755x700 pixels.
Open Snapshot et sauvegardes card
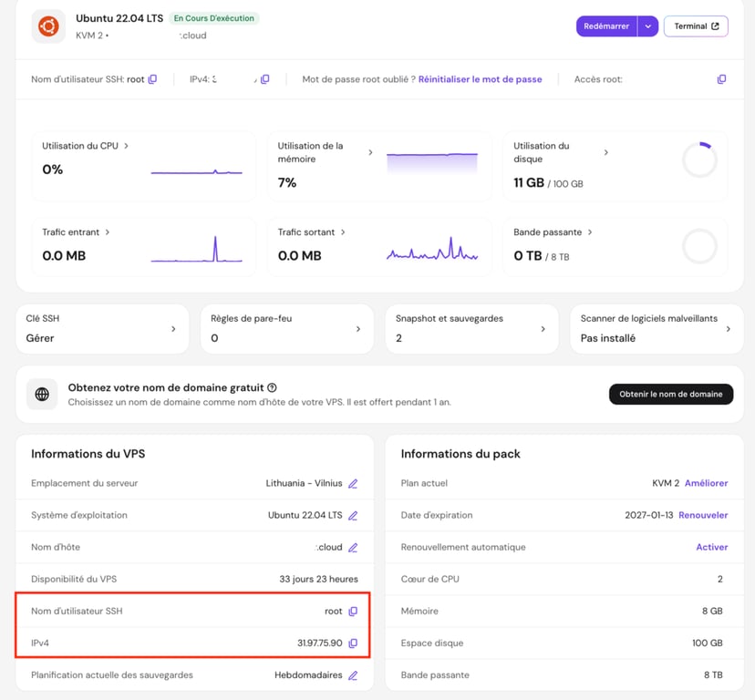472,329
